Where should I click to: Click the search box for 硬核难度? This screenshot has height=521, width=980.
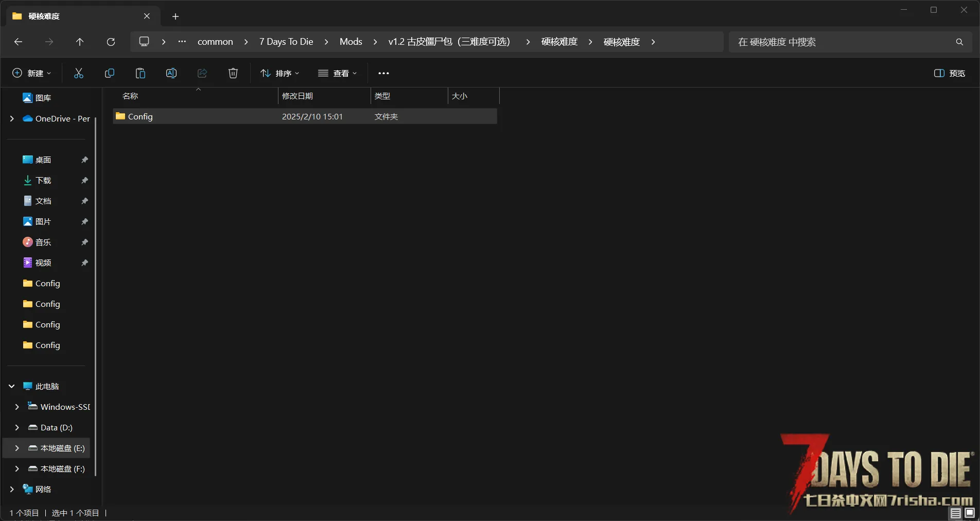pos(844,42)
